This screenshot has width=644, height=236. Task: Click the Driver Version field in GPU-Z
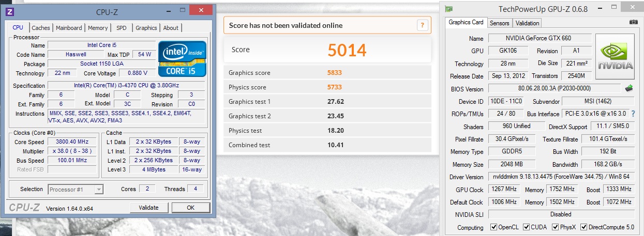562,177
